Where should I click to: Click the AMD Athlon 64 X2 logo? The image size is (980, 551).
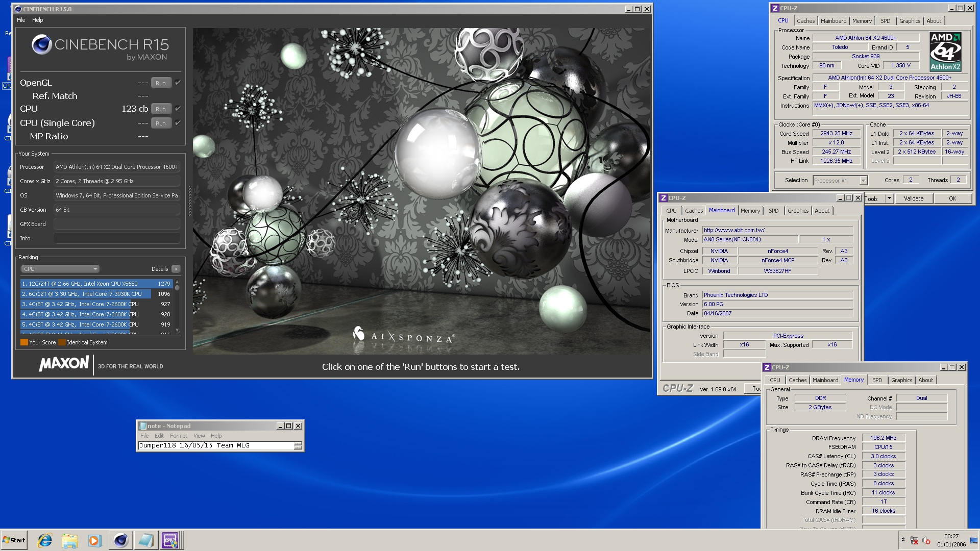tap(945, 51)
